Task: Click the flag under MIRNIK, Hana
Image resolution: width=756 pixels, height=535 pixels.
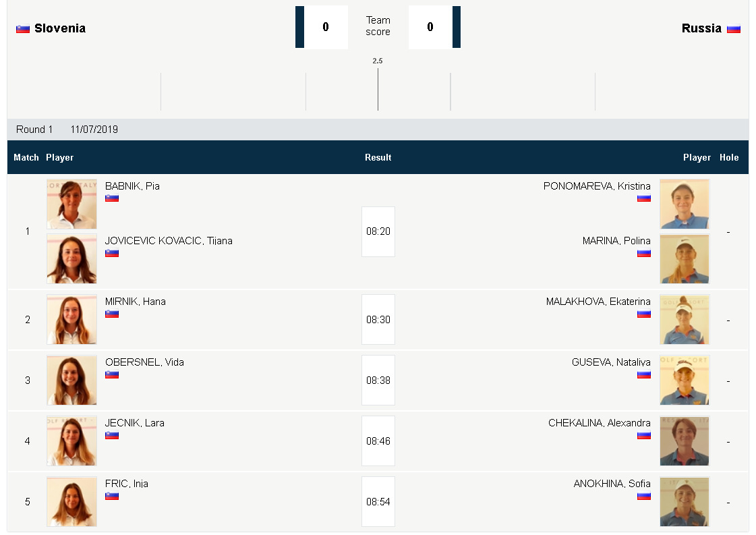Action: (112, 314)
